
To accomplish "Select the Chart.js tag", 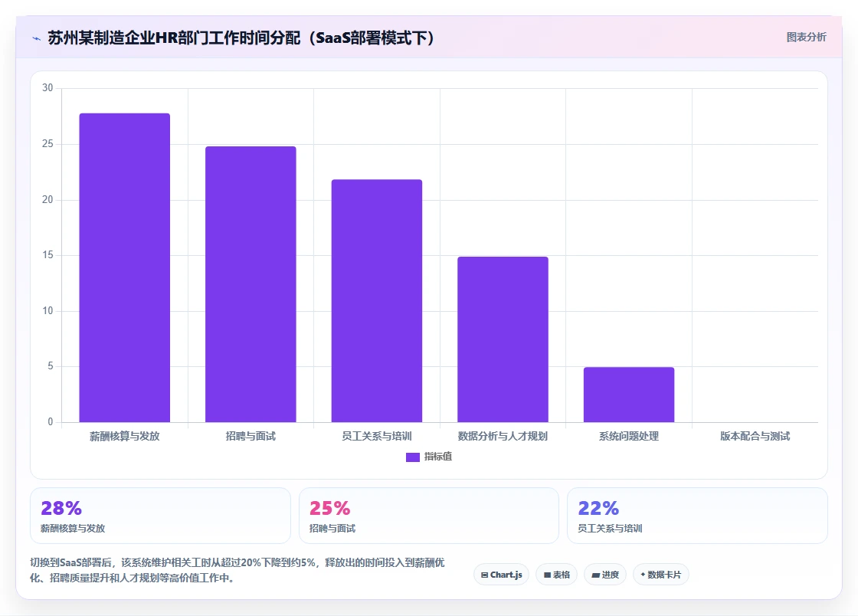I will [x=501, y=575].
